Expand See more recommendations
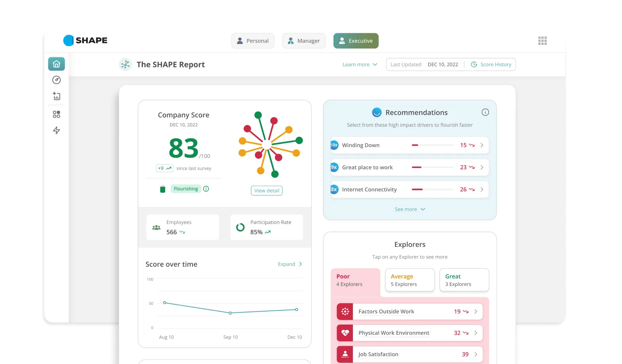The image size is (622, 364). click(410, 209)
